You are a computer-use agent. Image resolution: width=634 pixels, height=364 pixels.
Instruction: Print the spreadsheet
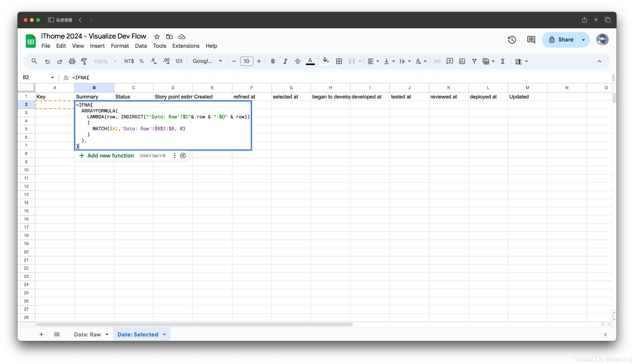(72, 61)
